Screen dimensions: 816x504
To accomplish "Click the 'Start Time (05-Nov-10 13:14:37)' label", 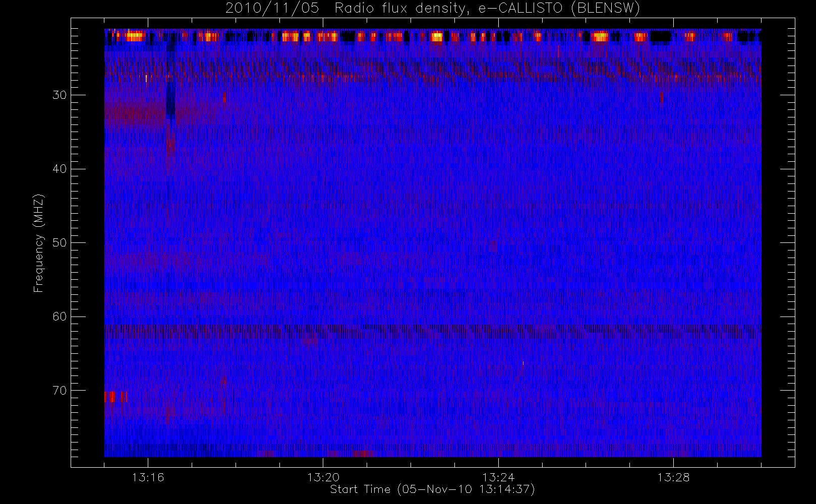I will tap(432, 489).
